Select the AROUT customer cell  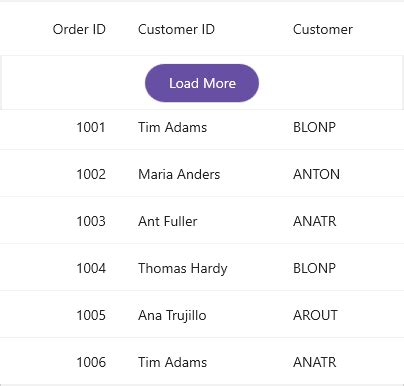pos(315,315)
